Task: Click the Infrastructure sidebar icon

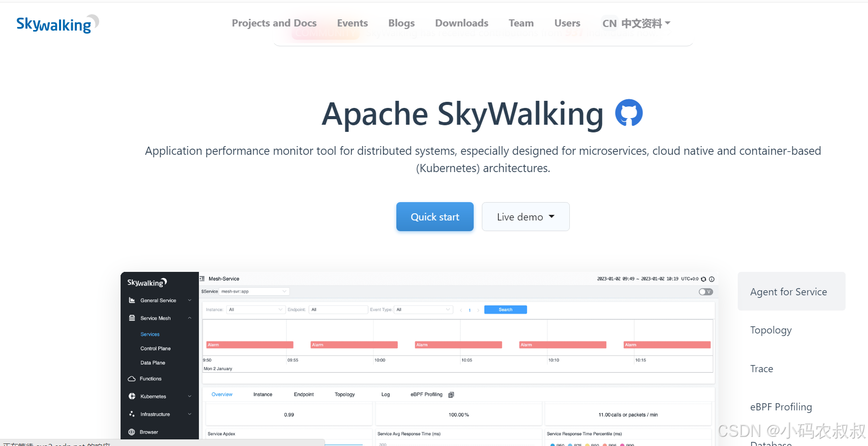Action: [x=132, y=414]
